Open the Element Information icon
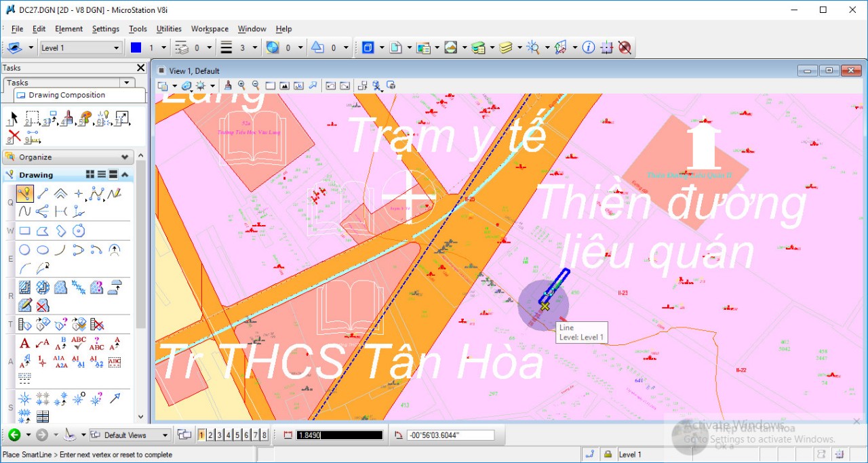The height and width of the screenshot is (463, 868). tap(589, 47)
